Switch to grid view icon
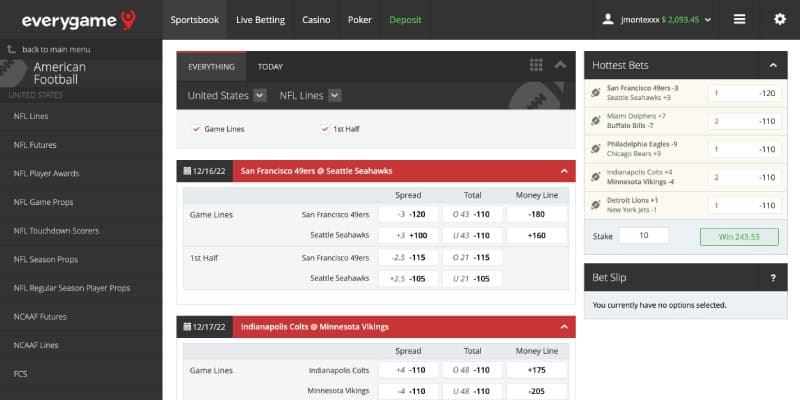The width and height of the screenshot is (800, 400). [x=536, y=65]
